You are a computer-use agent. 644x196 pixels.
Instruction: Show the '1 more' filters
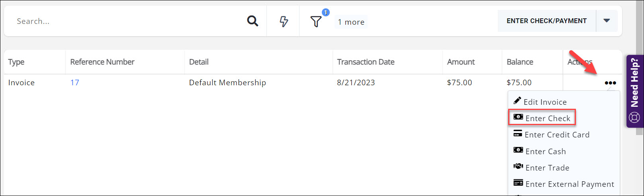tap(351, 22)
